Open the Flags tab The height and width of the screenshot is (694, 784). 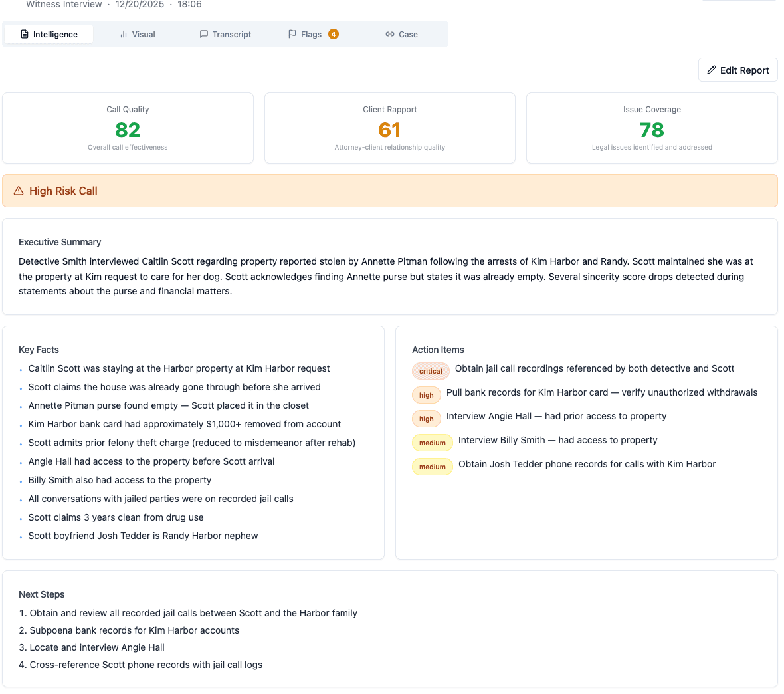(x=310, y=34)
